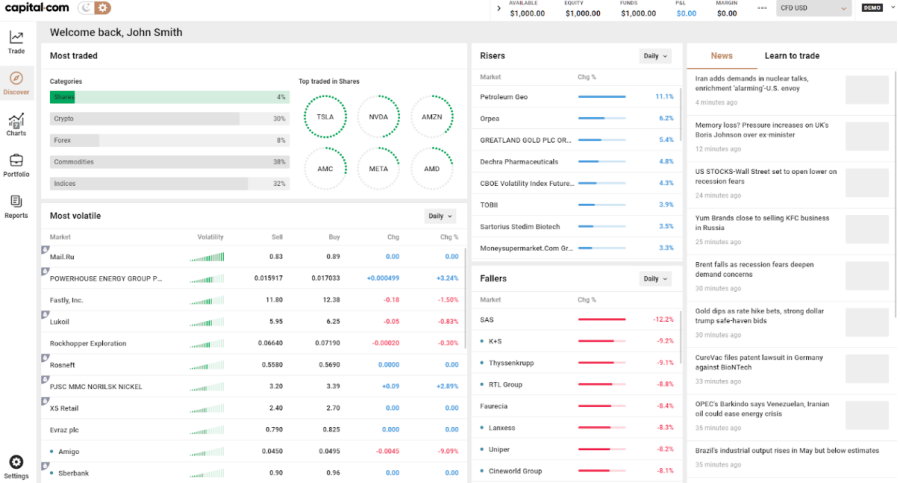Open the DEMO account mode dropdown
The height and width of the screenshot is (483, 900).
[x=878, y=7]
